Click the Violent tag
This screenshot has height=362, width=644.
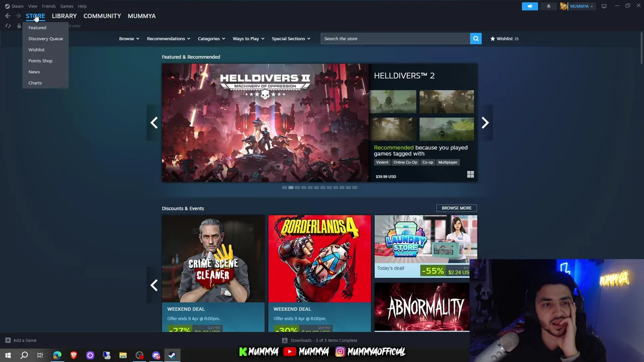coord(382,162)
